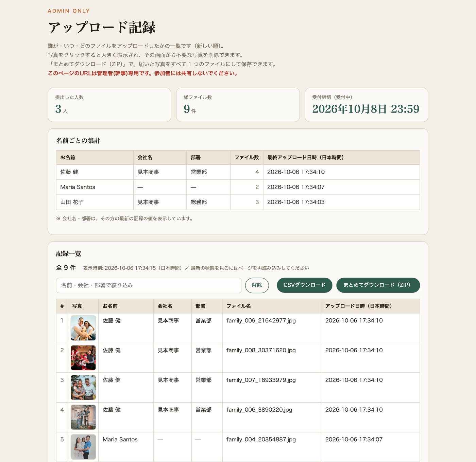Select file name family_006_3890220.jpg
Viewport: 476px width, 462px height.
[259, 410]
